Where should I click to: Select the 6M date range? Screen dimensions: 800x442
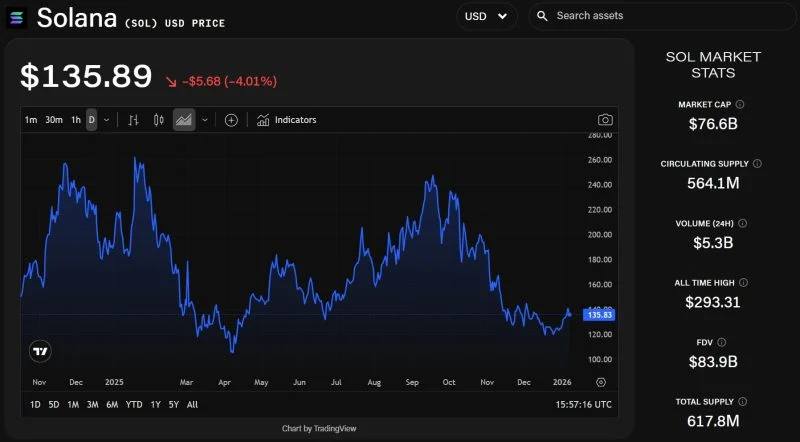coord(112,404)
